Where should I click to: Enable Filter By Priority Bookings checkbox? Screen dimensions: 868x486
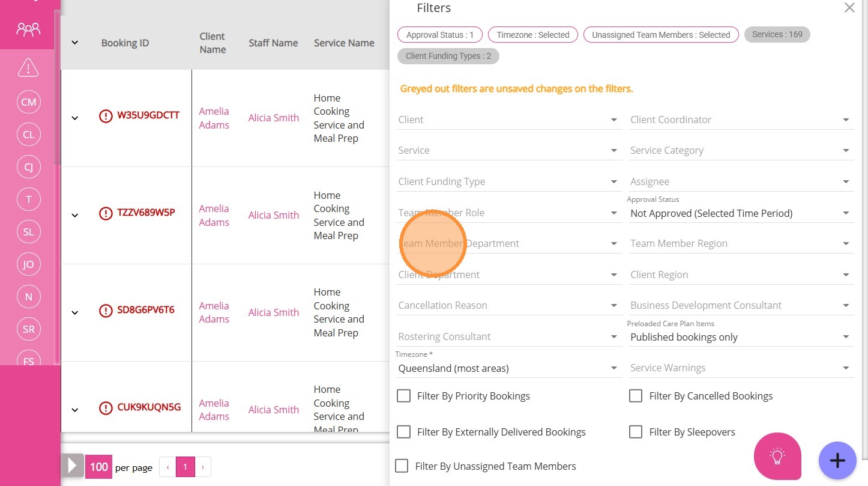coord(404,396)
